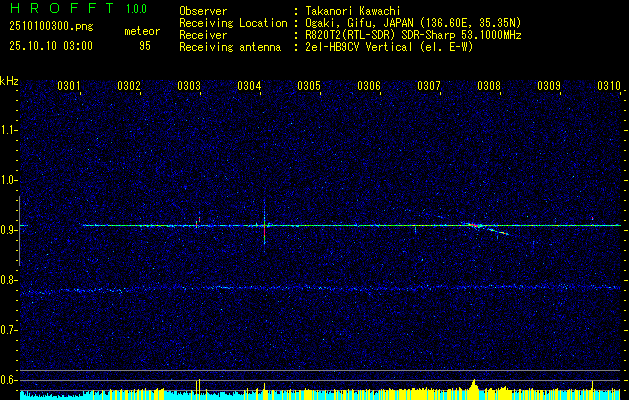Click the 0302 time marker

coord(129,85)
